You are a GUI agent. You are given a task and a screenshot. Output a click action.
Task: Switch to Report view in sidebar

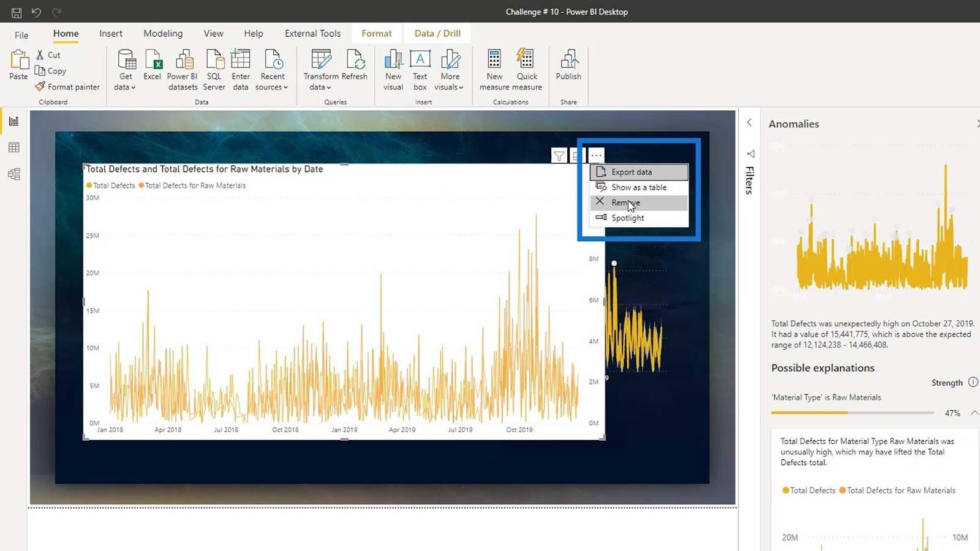point(13,121)
